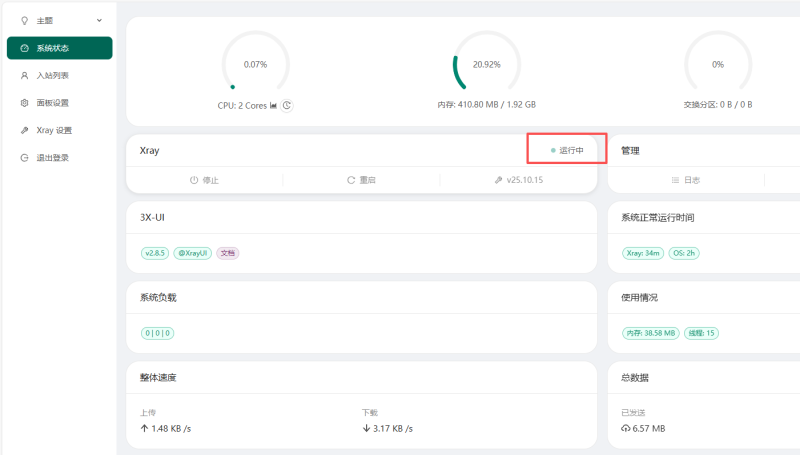
Task: Click the cloud upload icon under 已发送
Action: pyautogui.click(x=626, y=428)
